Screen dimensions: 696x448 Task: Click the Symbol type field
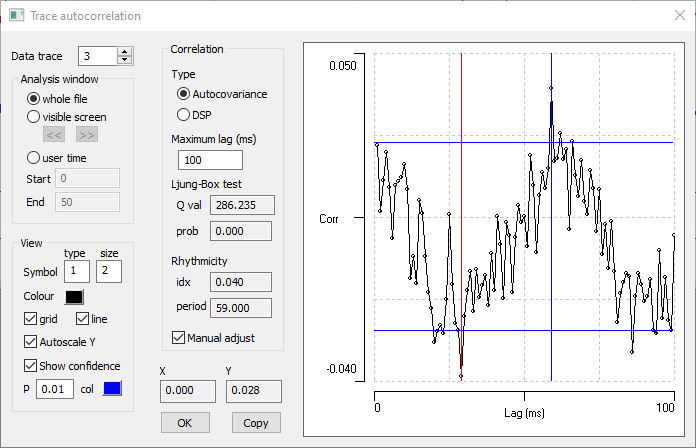click(x=77, y=271)
